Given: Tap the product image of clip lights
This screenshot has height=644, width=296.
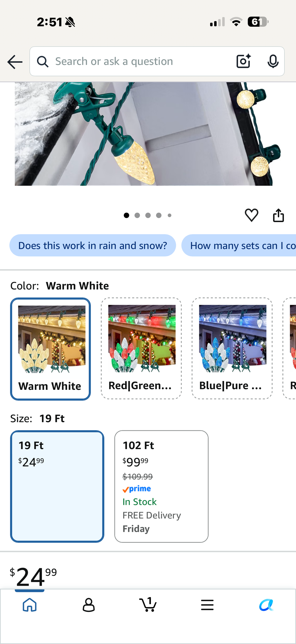Looking at the screenshot, I should tap(144, 134).
